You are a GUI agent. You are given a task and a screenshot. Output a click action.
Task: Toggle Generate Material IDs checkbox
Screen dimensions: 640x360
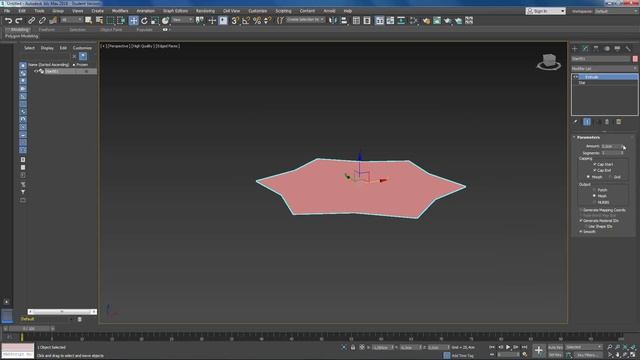tap(581, 220)
